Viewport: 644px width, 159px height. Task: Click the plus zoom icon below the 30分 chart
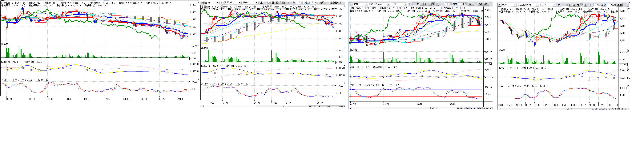[x=461, y=108]
